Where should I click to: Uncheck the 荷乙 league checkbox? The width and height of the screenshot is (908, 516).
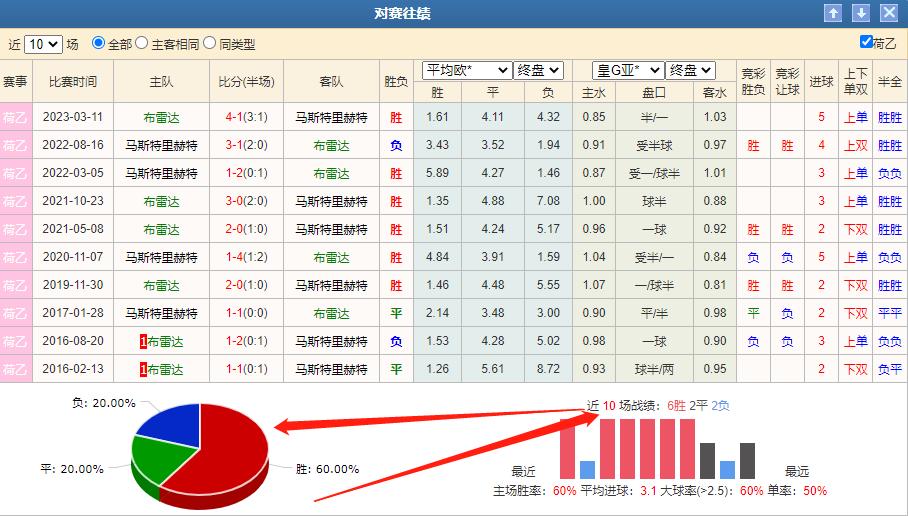click(866, 42)
